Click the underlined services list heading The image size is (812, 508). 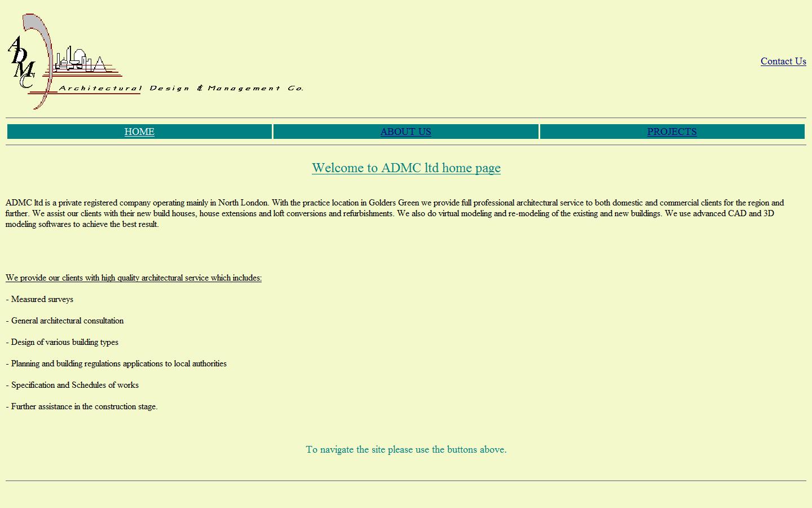point(133,278)
